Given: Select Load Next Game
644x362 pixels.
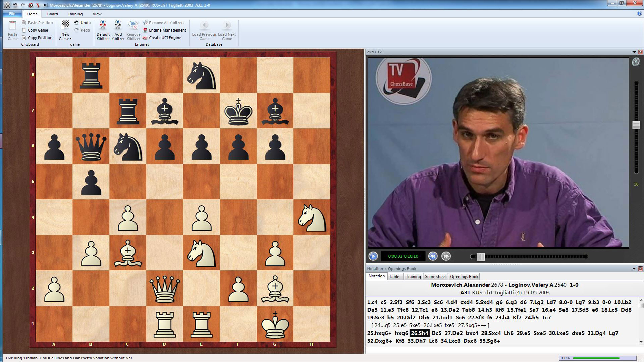Looking at the screenshot, I should pos(227,29).
